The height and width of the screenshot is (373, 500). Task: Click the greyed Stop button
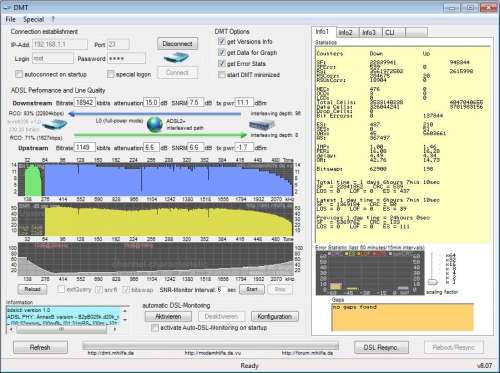point(280,289)
